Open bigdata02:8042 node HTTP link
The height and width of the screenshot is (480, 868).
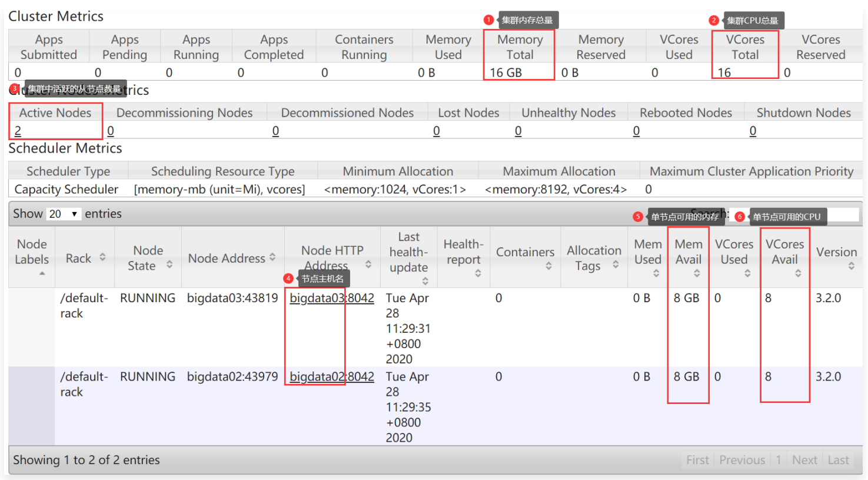click(x=332, y=376)
